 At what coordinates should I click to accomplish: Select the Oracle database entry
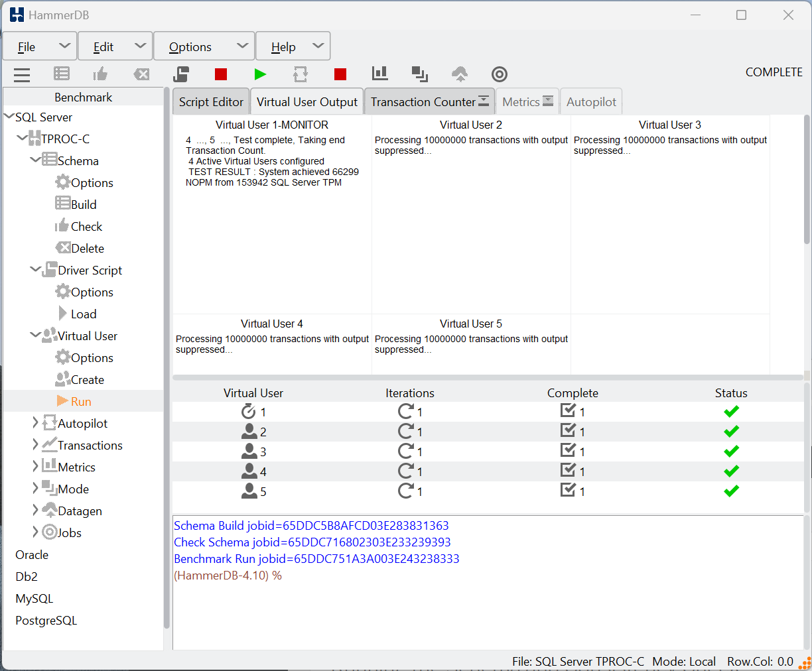click(32, 554)
